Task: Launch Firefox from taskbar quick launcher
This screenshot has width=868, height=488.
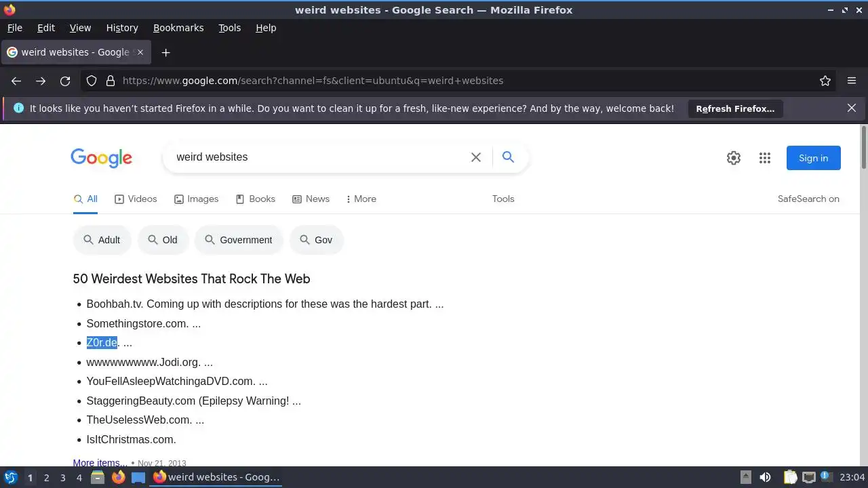Action: click(x=118, y=477)
